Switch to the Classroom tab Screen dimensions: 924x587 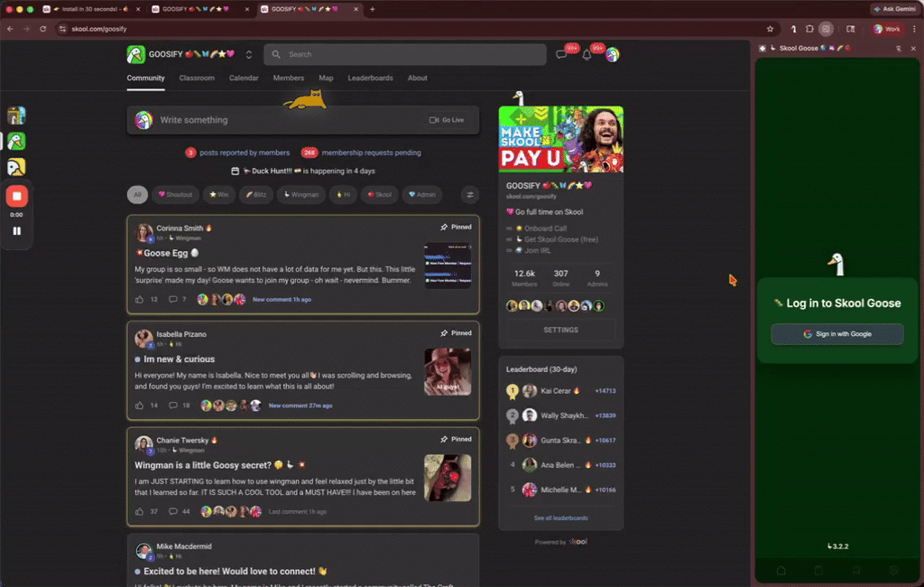(197, 79)
